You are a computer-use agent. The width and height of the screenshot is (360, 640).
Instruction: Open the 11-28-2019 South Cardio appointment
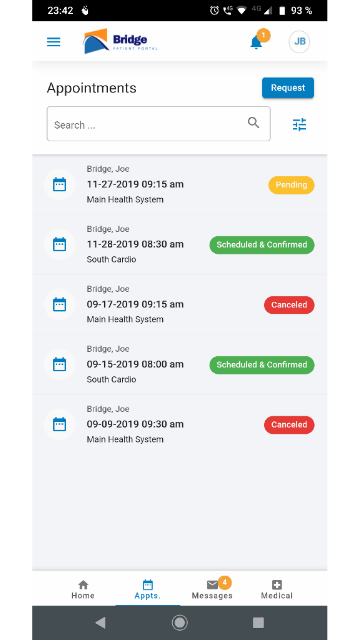(180, 244)
